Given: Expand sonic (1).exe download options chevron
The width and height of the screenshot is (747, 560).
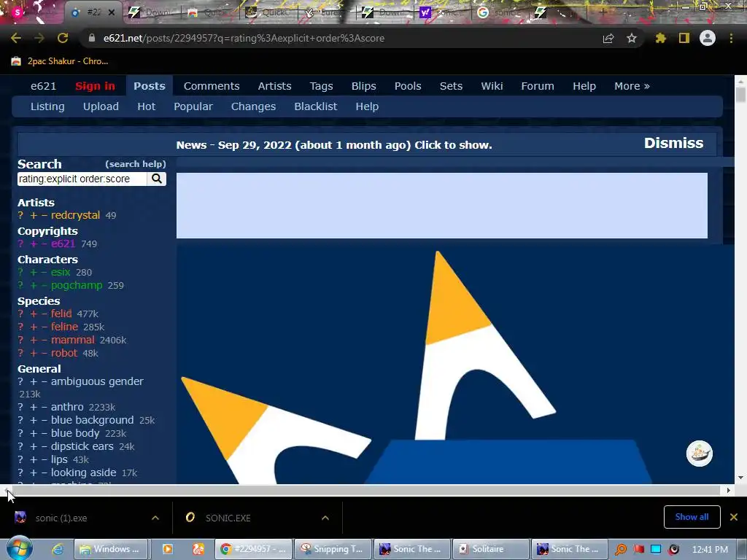Looking at the screenshot, I should tap(155, 518).
